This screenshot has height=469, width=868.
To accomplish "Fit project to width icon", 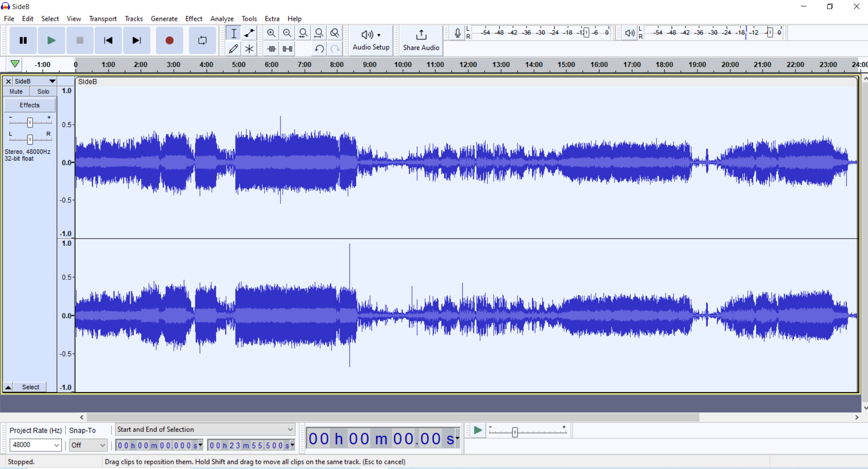I will point(319,33).
